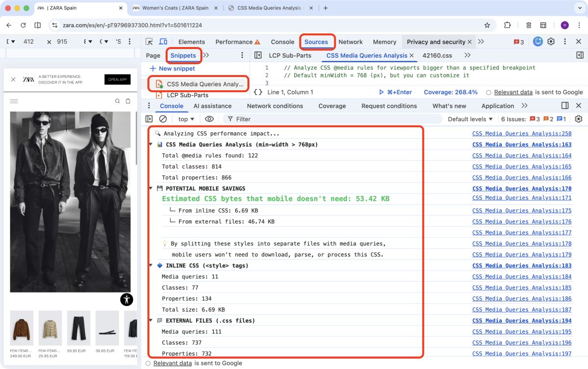The width and height of the screenshot is (588, 369).
Task: Open the CSS Media Queries Analysis:163 link
Action: click(521, 144)
